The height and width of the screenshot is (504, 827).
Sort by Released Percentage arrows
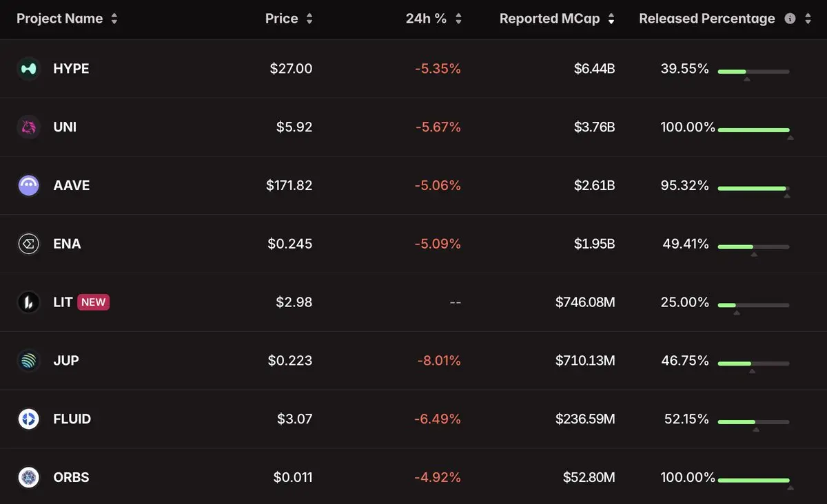[x=808, y=19]
